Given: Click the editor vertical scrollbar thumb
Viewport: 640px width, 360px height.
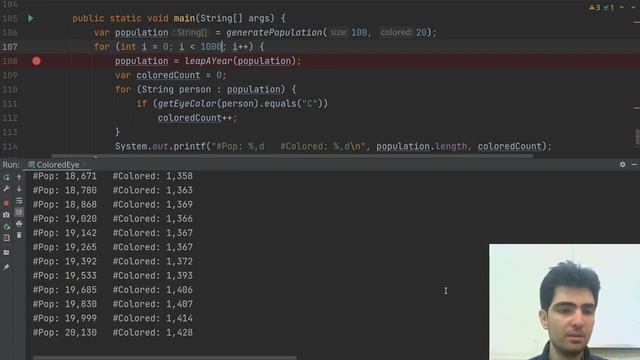Looking at the screenshot, I should (638, 136).
